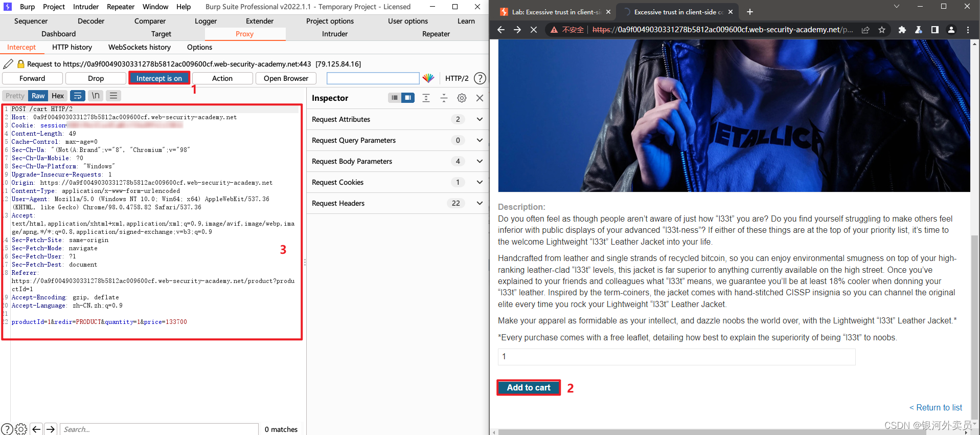This screenshot has width=980, height=435.
Task: Open search settings gear at bottom left
Action: (21, 429)
